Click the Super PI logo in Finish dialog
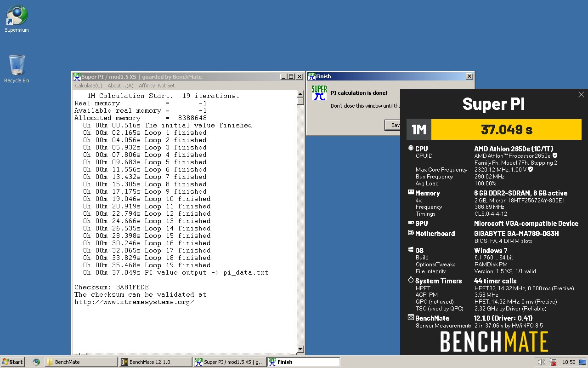The image size is (588, 368). pyautogui.click(x=319, y=93)
